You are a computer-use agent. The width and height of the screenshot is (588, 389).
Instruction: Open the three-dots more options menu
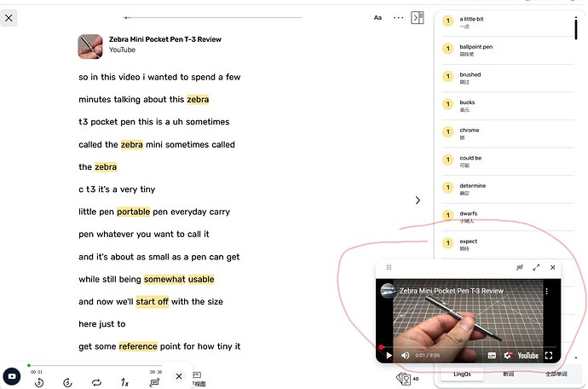[x=398, y=17]
